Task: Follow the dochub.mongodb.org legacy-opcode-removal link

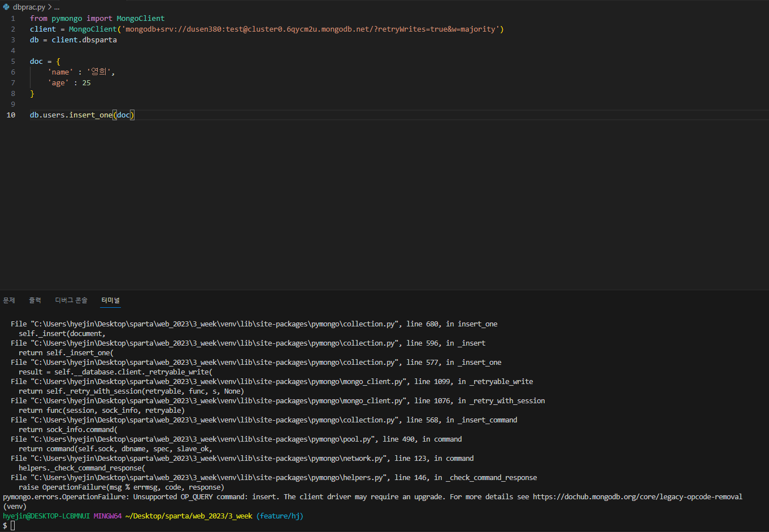Action: 637,497
